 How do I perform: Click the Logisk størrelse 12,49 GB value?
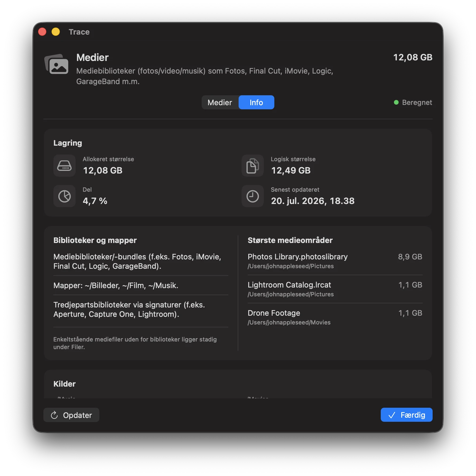(291, 170)
